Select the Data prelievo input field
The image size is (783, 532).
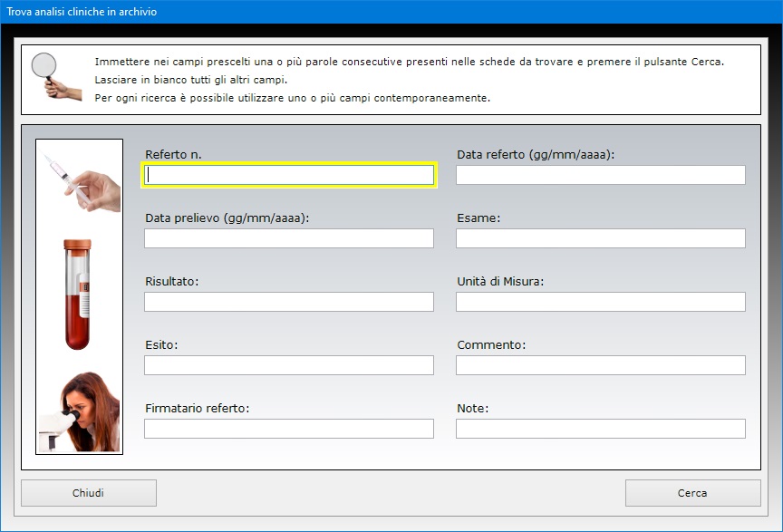pyautogui.click(x=289, y=238)
